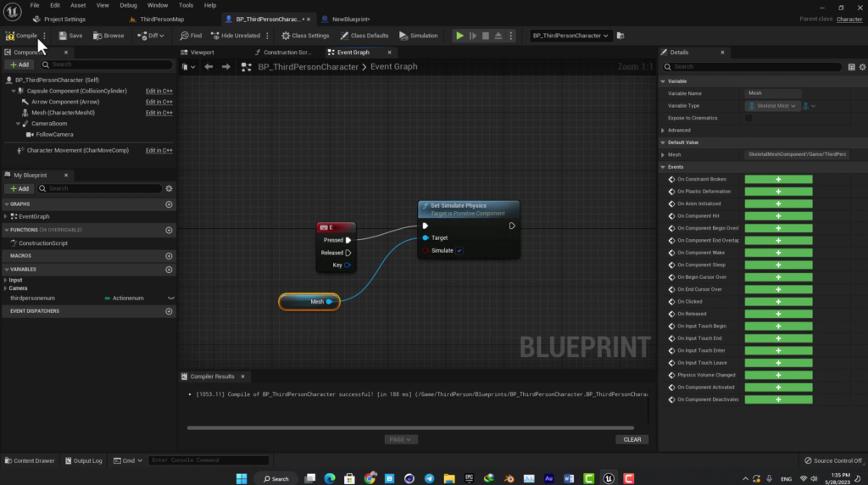Click Details search field
This screenshot has width=868, height=485.
pyautogui.click(x=752, y=67)
